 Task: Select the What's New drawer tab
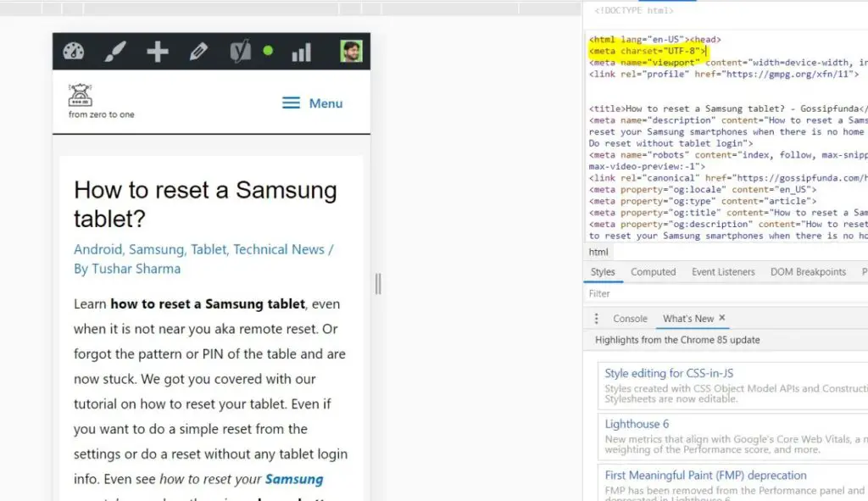pyautogui.click(x=688, y=318)
